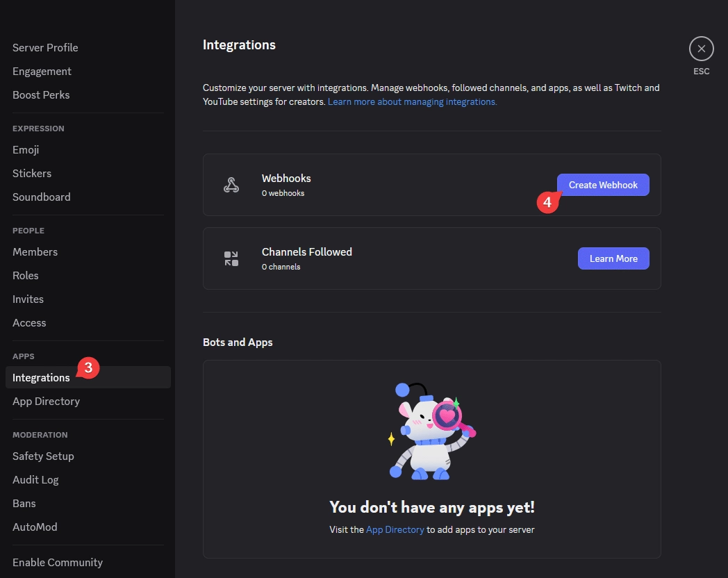The height and width of the screenshot is (578, 728).
Task: Open the App Directory settings page
Action: pos(46,401)
